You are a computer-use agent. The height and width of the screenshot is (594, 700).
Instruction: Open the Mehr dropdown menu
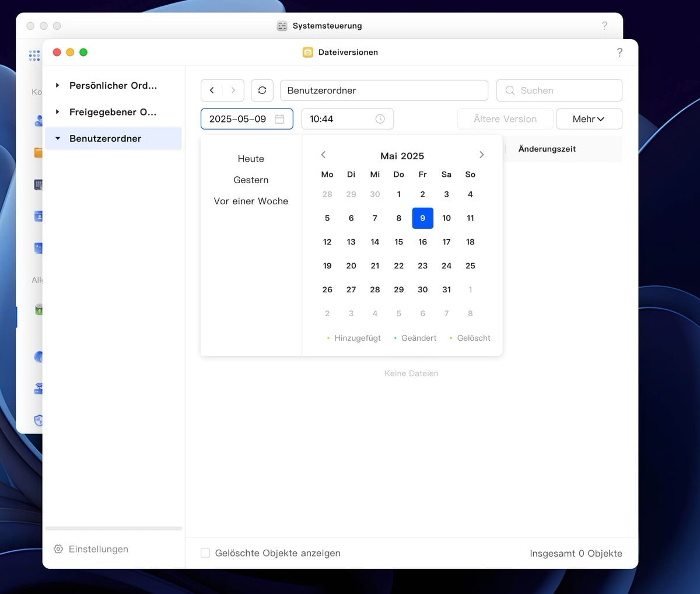click(589, 119)
